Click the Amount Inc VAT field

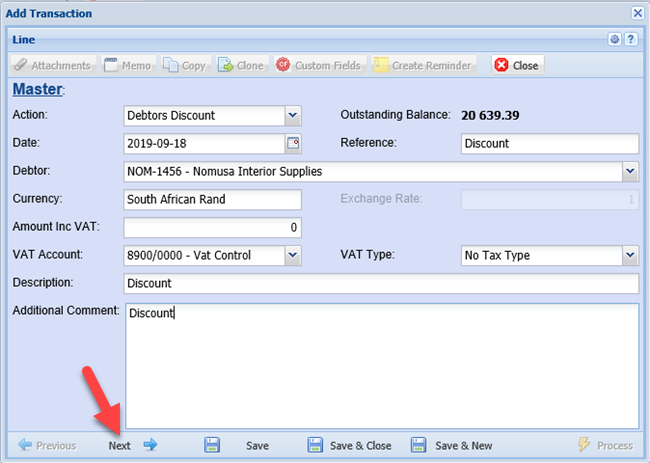pos(212,228)
